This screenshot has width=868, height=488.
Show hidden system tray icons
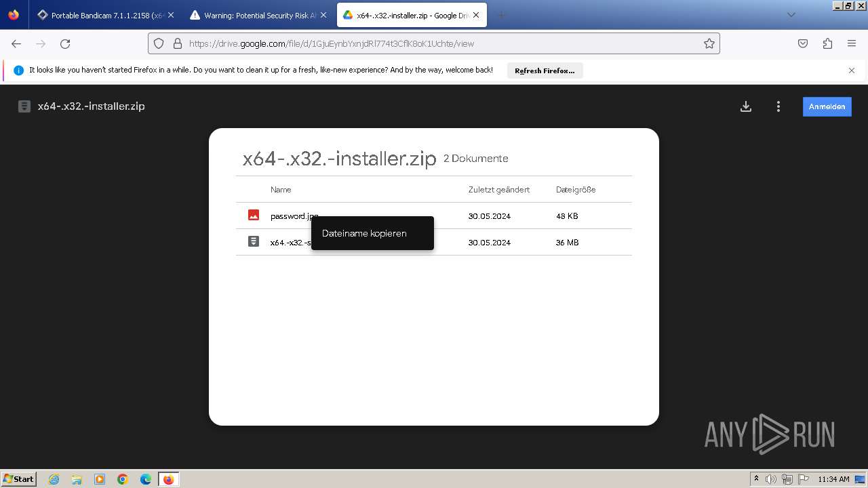757,479
